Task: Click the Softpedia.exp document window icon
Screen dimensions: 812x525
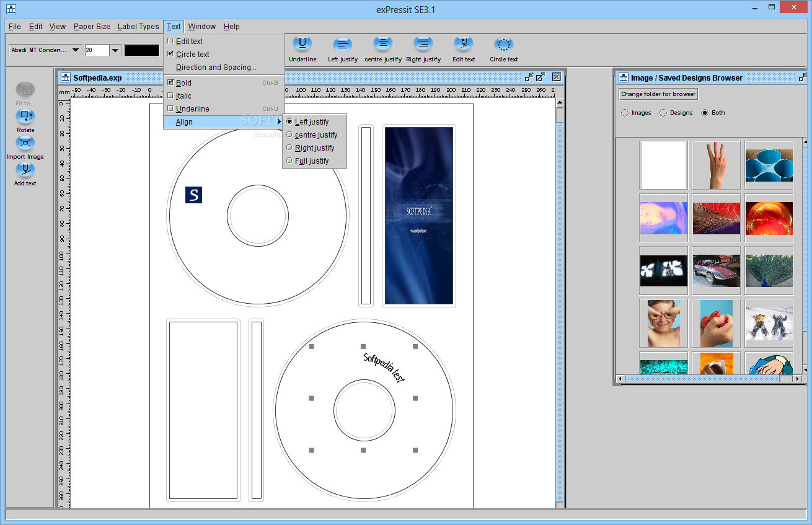Action: [x=66, y=77]
